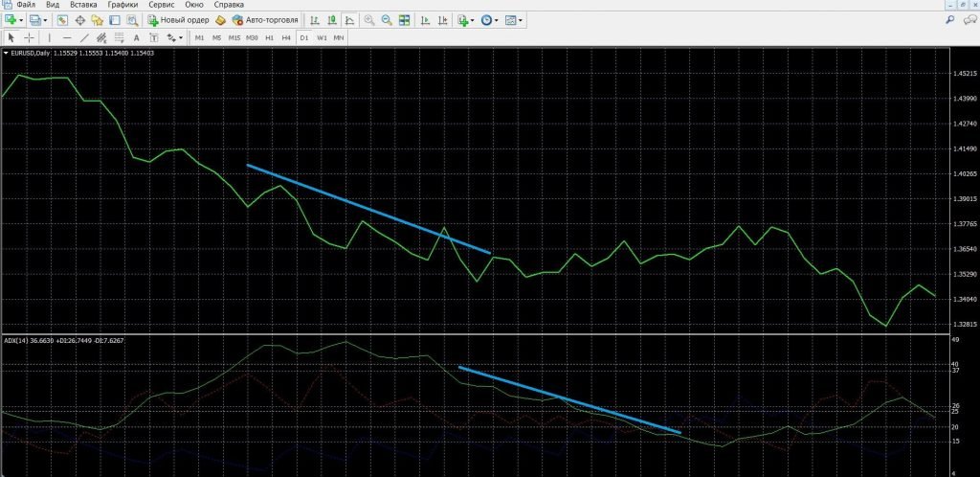Open the Вставка menu

point(83,5)
